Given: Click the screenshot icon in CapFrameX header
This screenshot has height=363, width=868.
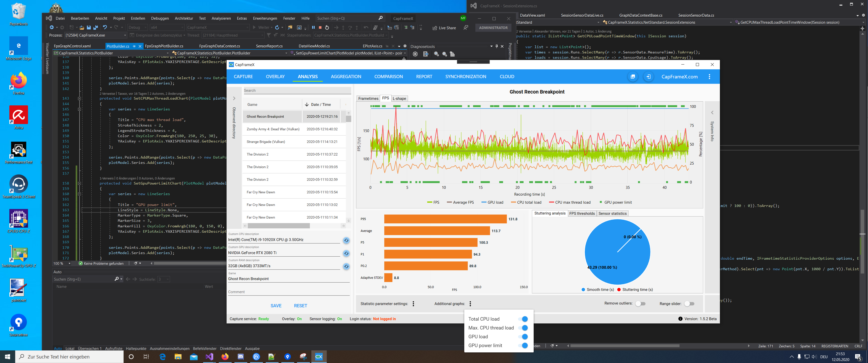Looking at the screenshot, I should pyautogui.click(x=633, y=77).
